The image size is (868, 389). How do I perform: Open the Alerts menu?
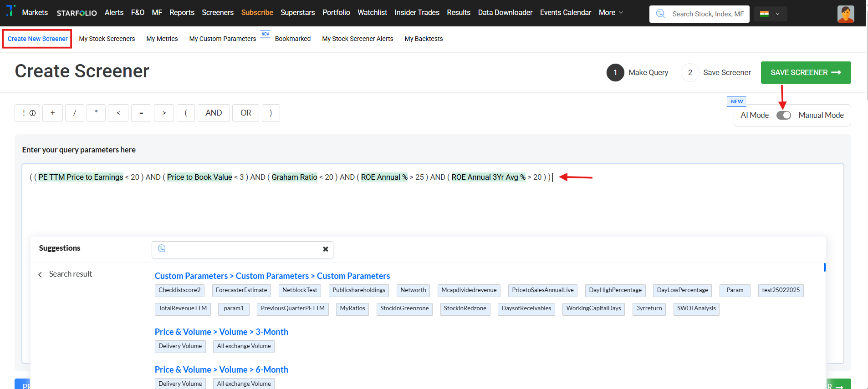[114, 13]
